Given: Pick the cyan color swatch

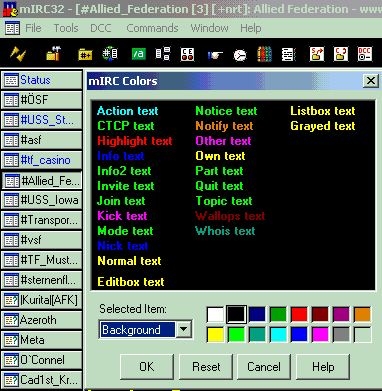Looking at the screenshot, I should [x=278, y=334].
